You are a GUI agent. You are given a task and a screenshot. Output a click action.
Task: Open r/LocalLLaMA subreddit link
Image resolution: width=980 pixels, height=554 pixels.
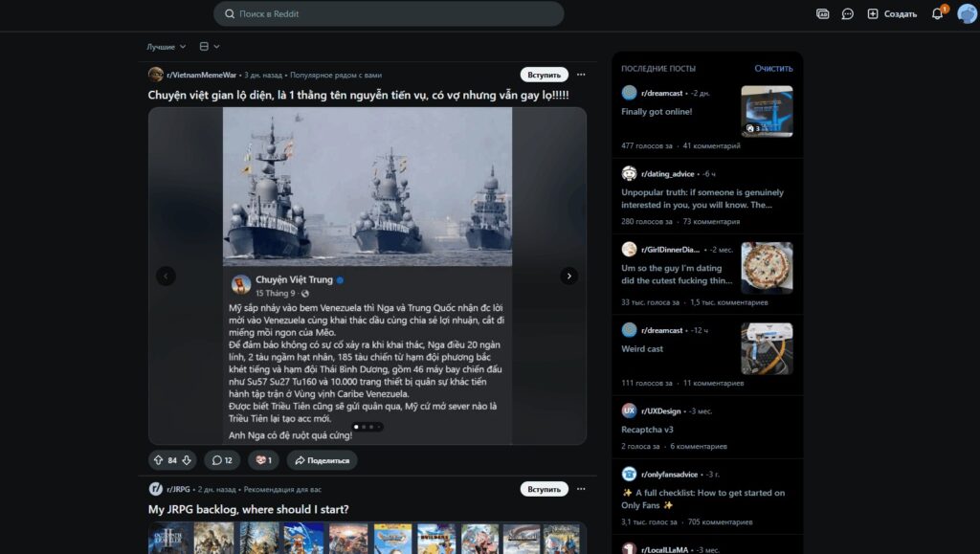click(x=664, y=550)
